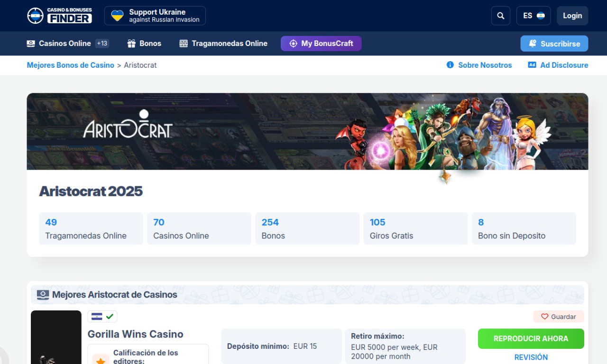Open Gorilla Wins Casino title

136,334
